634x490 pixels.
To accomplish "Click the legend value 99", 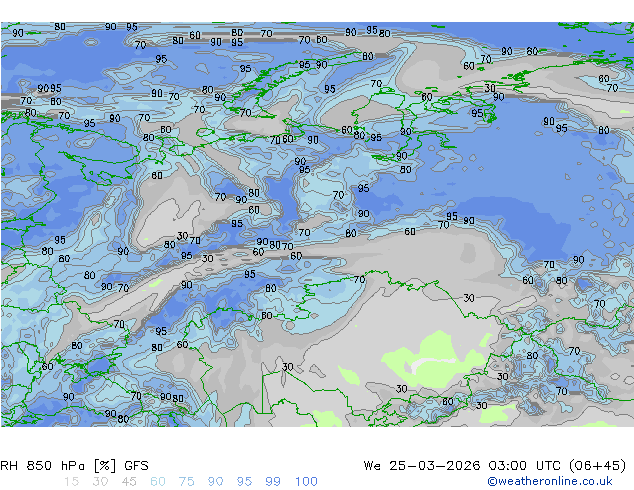I will (273, 482).
